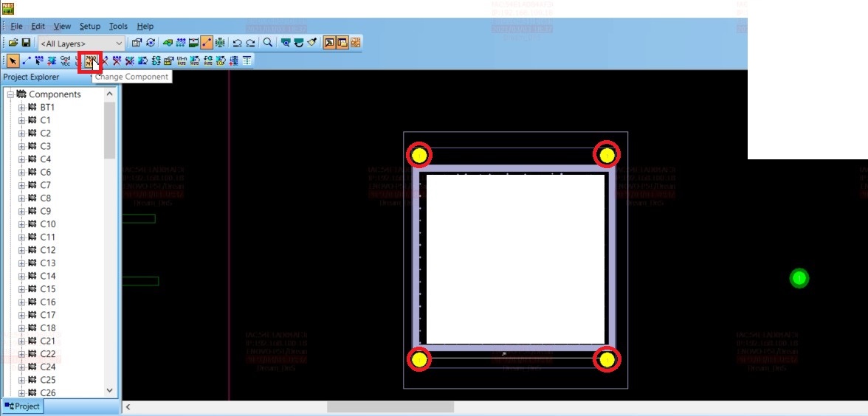Open the File menu
Image resolution: width=868 pixels, height=416 pixels.
click(16, 26)
